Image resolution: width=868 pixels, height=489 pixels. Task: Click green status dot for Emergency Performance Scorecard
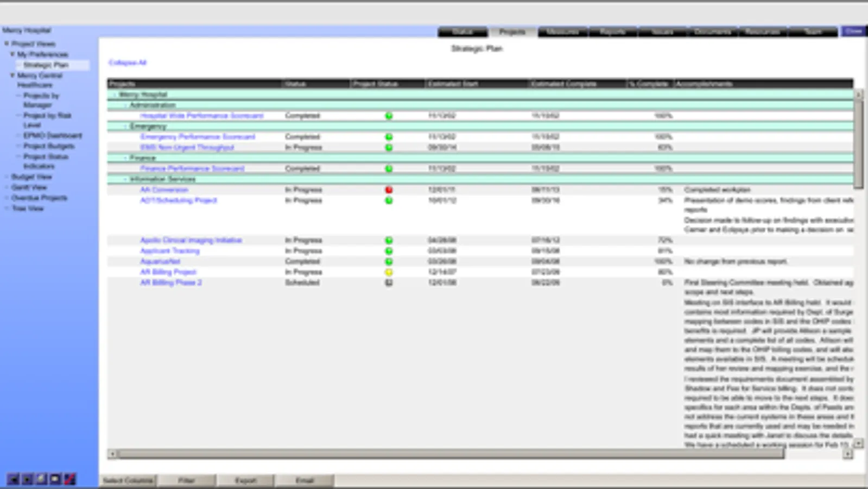point(389,137)
